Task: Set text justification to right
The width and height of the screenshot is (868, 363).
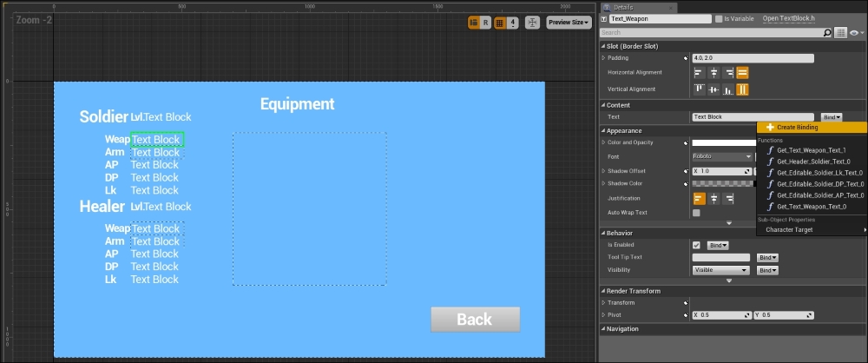Action: pyautogui.click(x=728, y=198)
